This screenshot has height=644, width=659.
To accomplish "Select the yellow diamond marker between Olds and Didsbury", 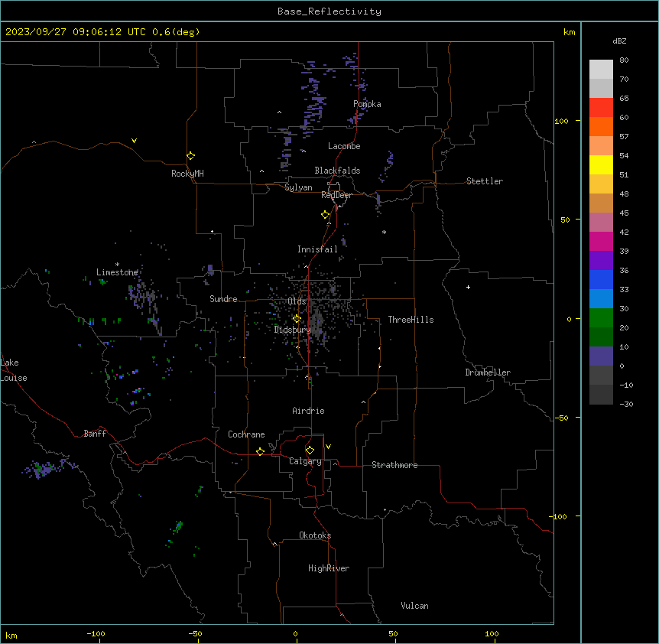I will pyautogui.click(x=297, y=319).
